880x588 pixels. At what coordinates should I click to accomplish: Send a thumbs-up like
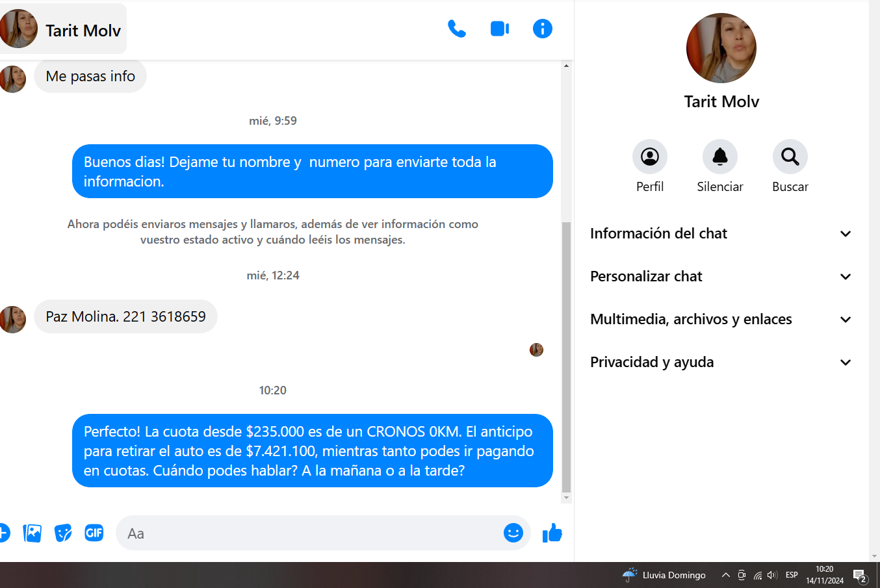point(552,533)
